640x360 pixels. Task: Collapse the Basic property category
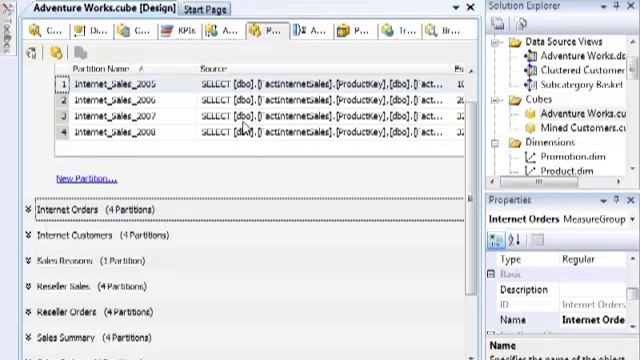pos(491,274)
